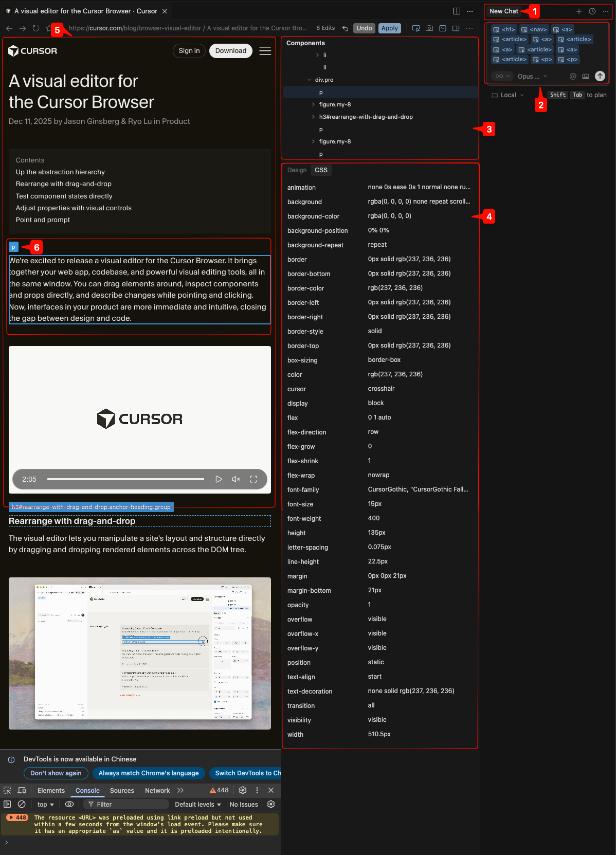Open console settings gear beside No Issues
This screenshot has width=616, height=855.
[271, 804]
